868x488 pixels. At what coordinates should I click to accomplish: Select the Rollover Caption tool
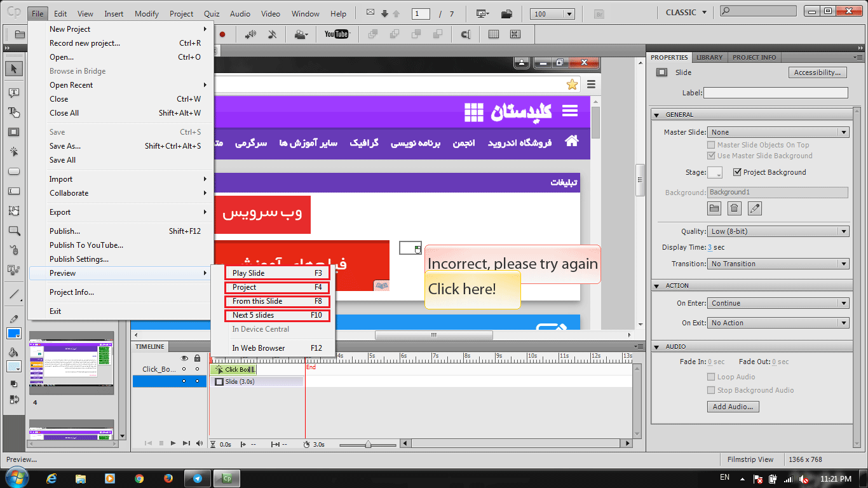tap(14, 112)
